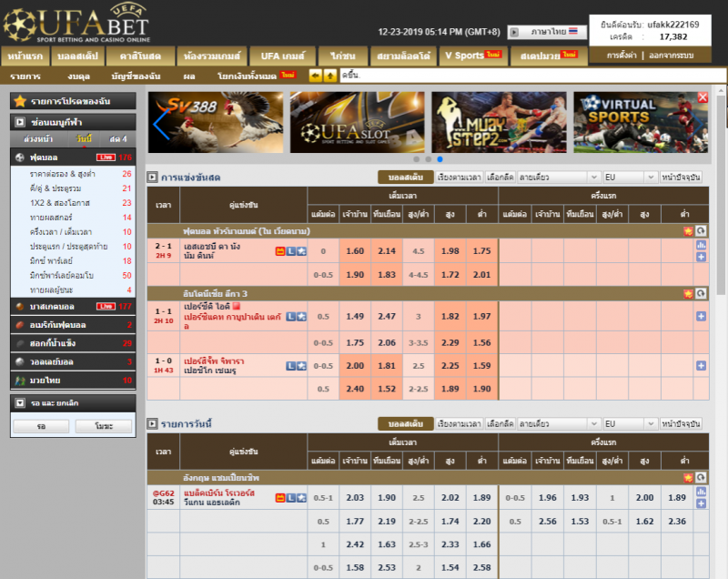Open live TV icon for แบล็คเบิร์น โรเวอร์ส match

(x=280, y=498)
